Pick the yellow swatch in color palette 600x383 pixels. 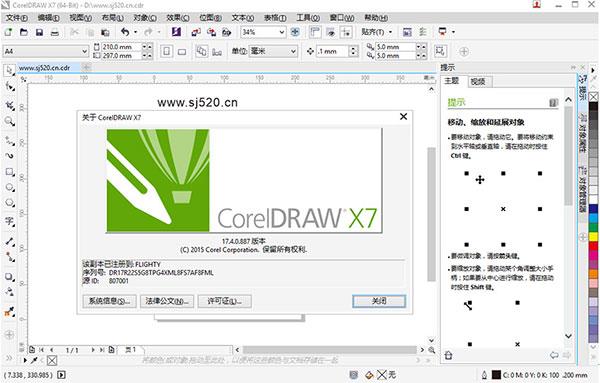tap(593, 237)
